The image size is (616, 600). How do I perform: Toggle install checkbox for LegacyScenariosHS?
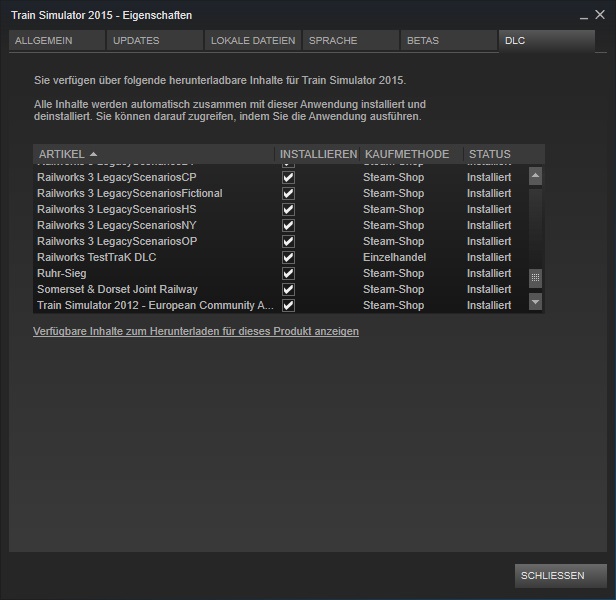[x=288, y=209]
